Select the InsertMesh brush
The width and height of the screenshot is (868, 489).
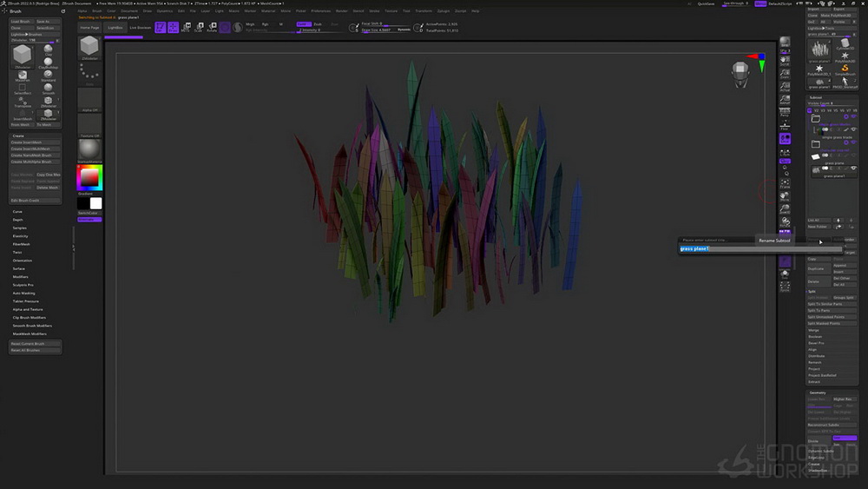click(23, 115)
